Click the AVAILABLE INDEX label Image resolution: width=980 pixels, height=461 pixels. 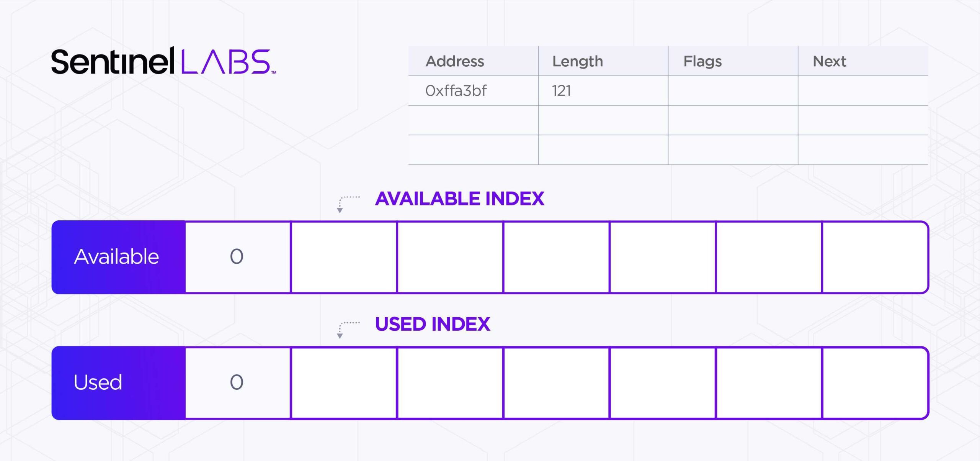coord(459,199)
